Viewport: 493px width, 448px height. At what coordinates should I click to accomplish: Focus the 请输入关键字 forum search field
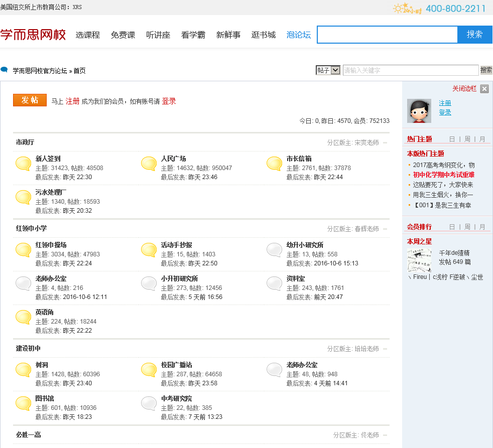point(411,70)
